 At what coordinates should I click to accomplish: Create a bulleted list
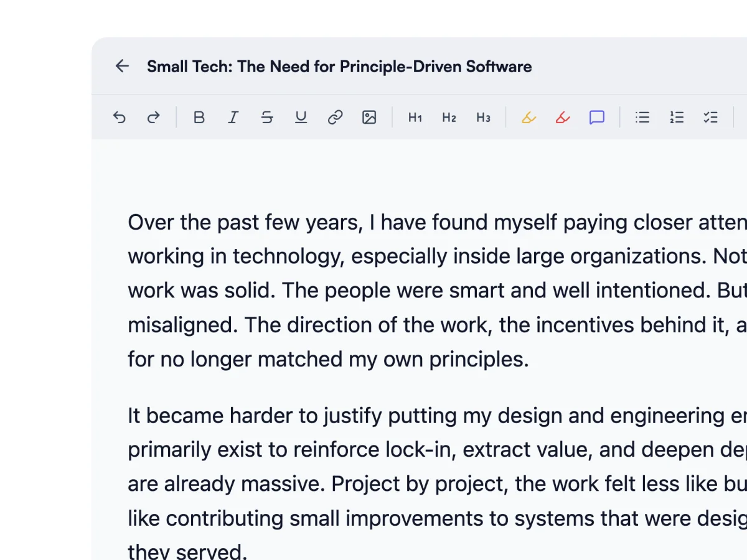[642, 117]
